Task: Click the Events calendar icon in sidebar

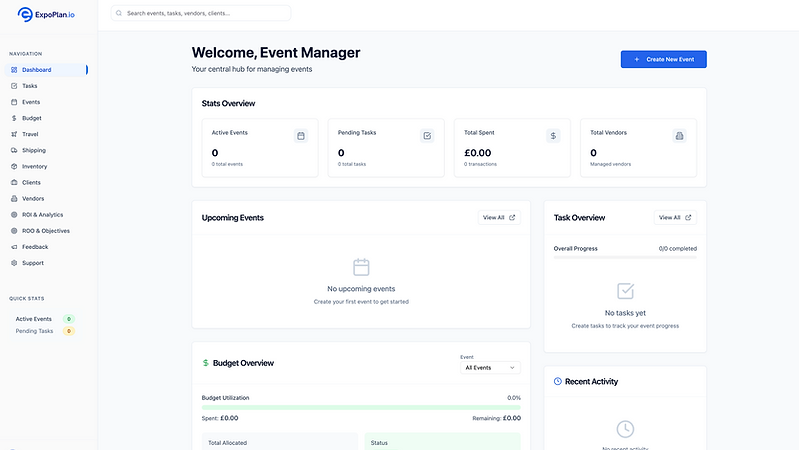Action: click(14, 102)
